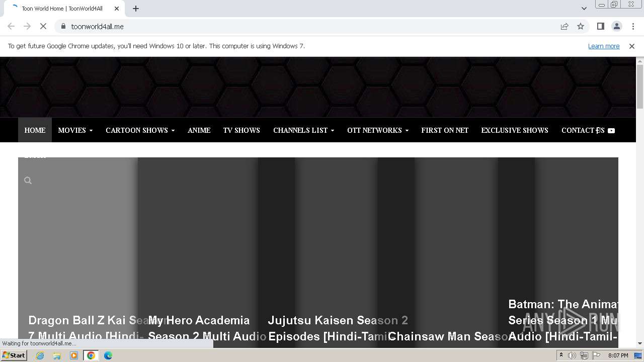Launch Microsoft Edge from taskbar
This screenshot has height=362, width=644.
[x=108, y=355]
